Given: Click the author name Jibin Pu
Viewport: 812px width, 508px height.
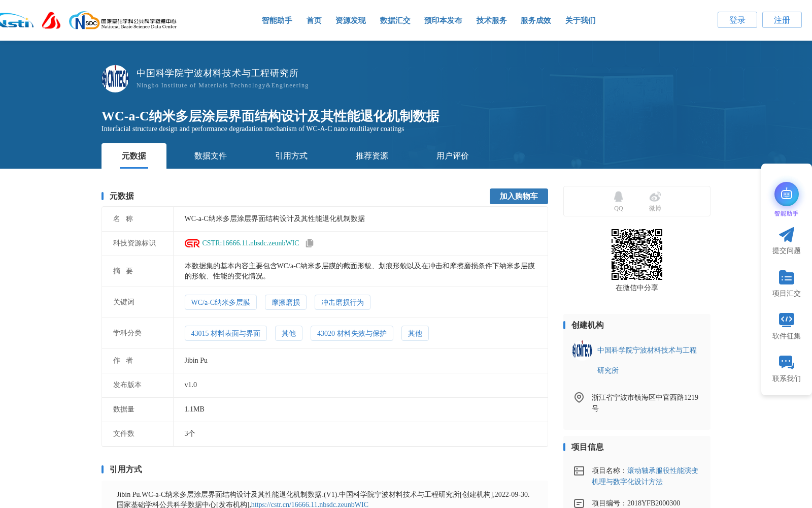Looking at the screenshot, I should point(196,360).
